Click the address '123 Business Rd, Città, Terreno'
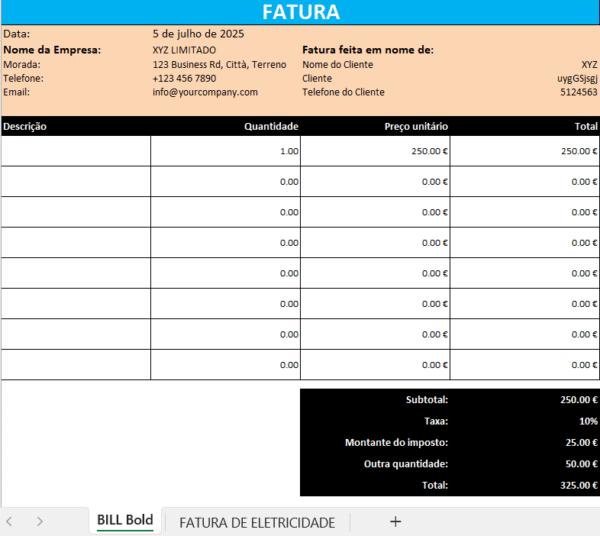Screen dimensions: 600x536 pos(219,65)
